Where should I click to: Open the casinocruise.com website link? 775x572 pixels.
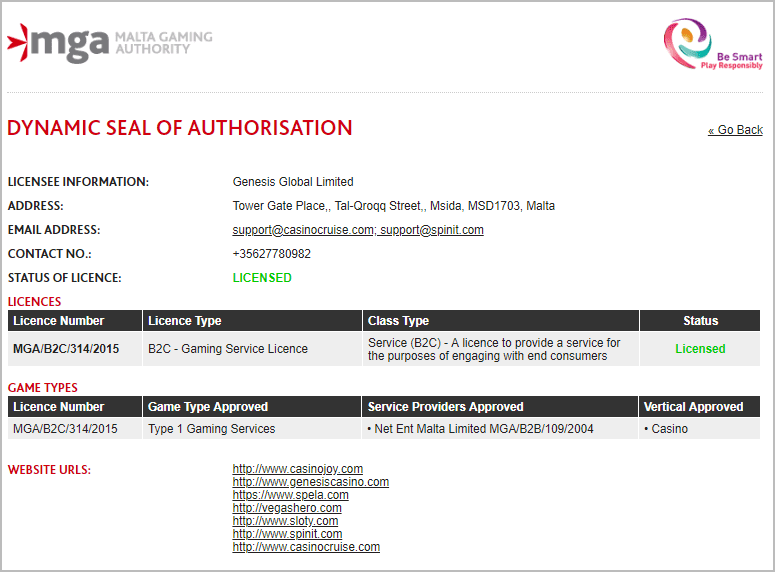(x=306, y=547)
